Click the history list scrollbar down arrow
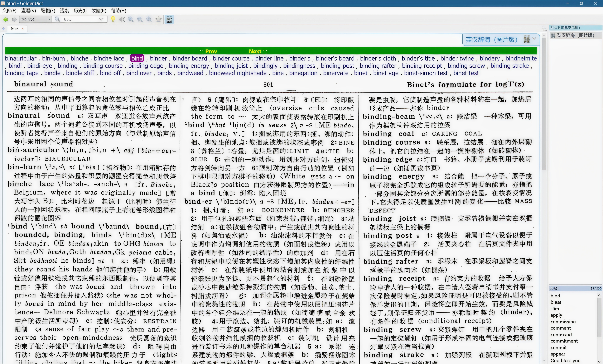Image resolution: width=603 pixels, height=364 pixels. [599, 362]
